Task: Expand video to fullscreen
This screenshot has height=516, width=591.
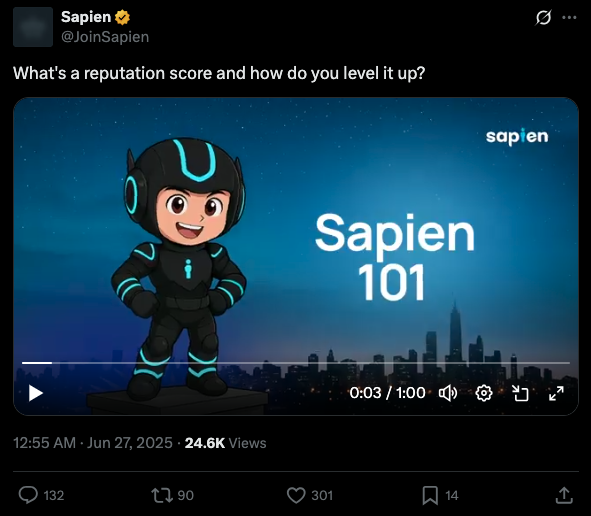Action: 556,393
